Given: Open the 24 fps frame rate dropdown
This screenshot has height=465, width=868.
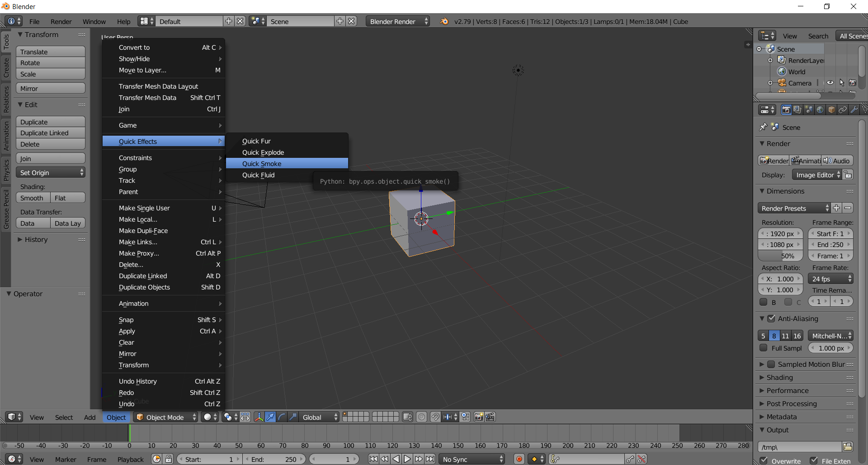Looking at the screenshot, I should [x=830, y=279].
